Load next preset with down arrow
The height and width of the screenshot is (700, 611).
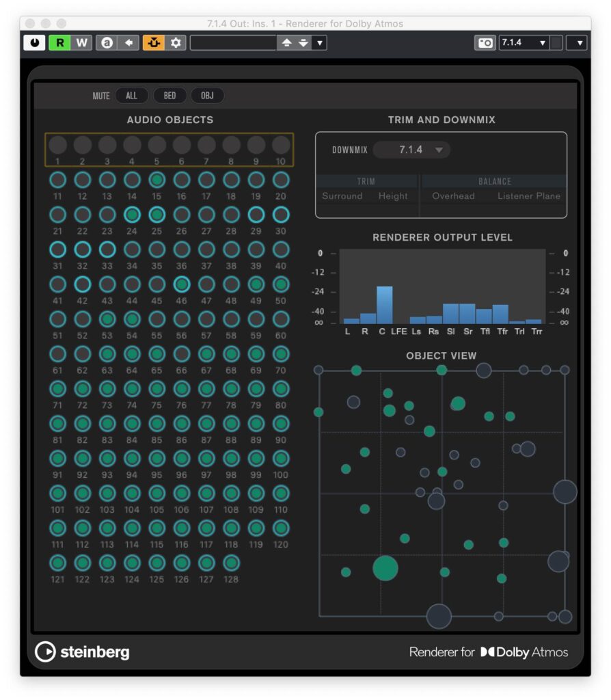(303, 43)
